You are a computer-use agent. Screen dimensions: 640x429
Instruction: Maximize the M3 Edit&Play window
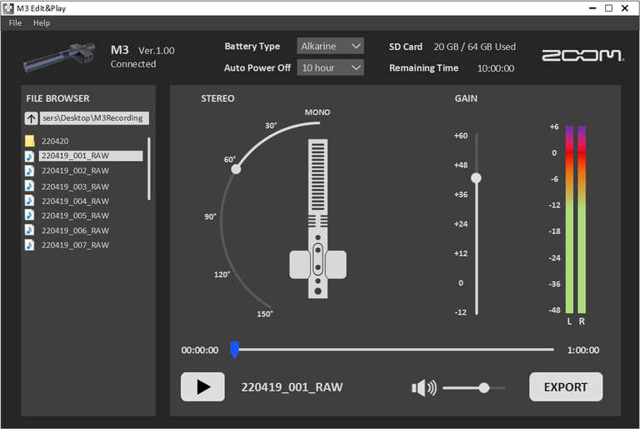[x=609, y=8]
